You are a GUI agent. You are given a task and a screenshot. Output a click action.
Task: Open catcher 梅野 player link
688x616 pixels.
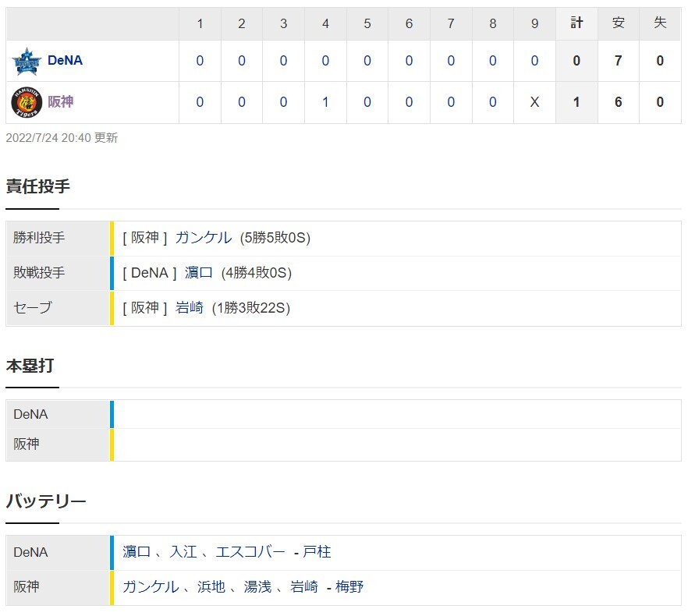click(349, 587)
